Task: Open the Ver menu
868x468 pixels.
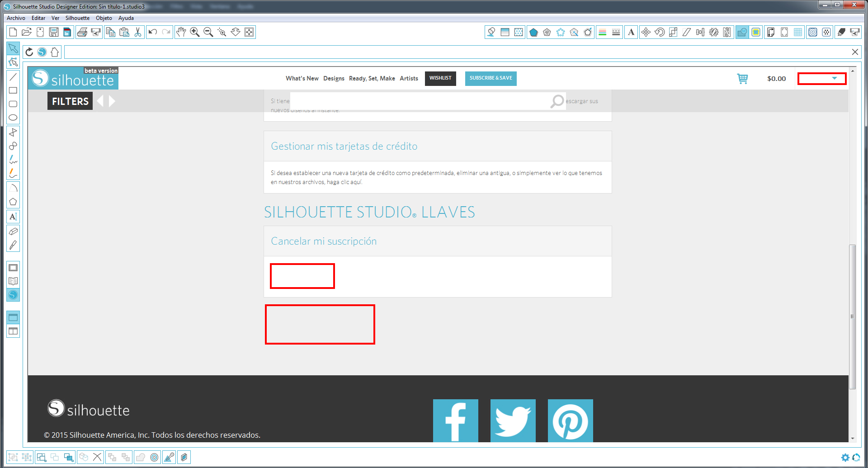Action: (55, 18)
